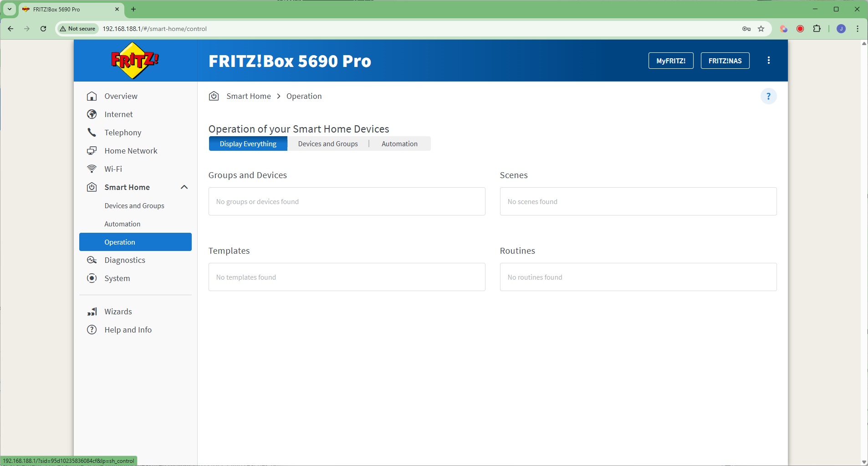Select the FRITZ!Box 5690 Pro browser tab
The height and width of the screenshot is (466, 868).
click(x=71, y=9)
